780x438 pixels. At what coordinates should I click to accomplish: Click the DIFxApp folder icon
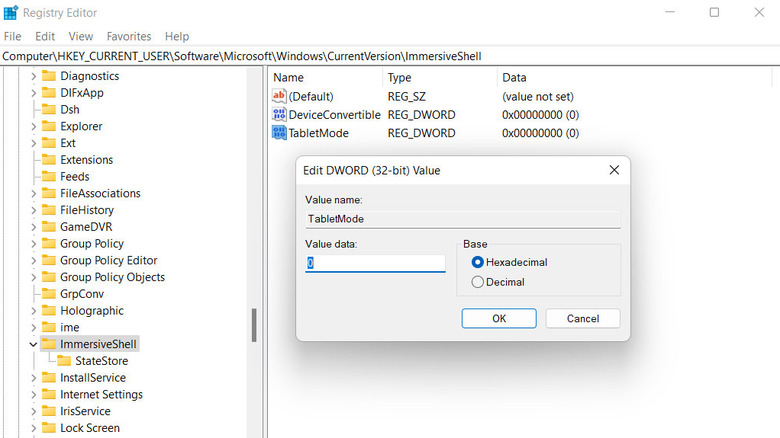(49, 93)
